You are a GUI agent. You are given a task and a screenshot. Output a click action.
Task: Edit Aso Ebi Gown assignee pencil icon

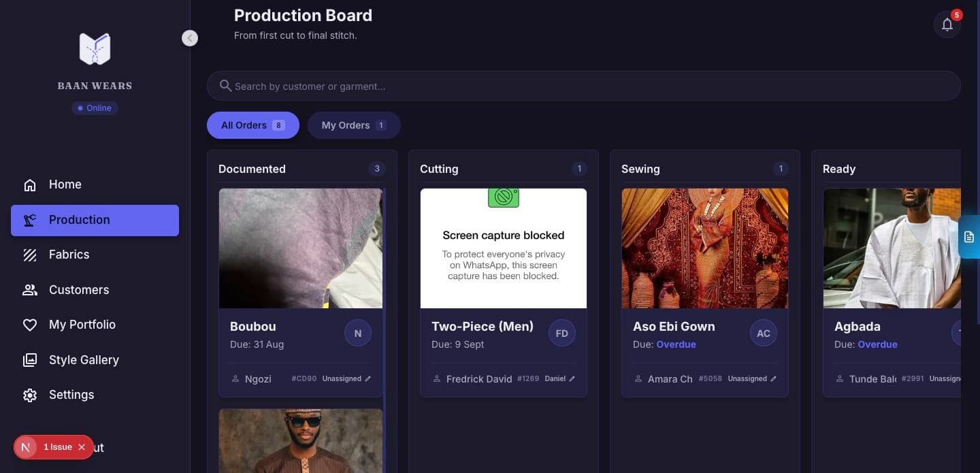click(774, 379)
